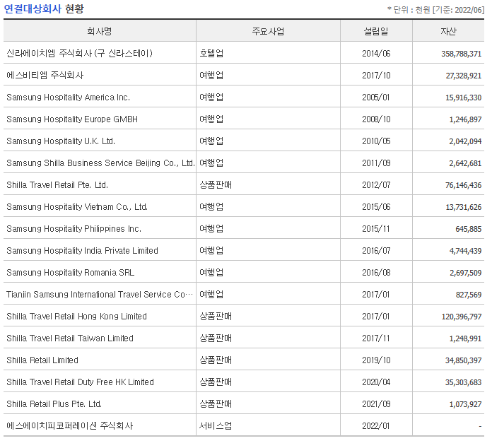Click Shilla Retail Limited row name
This screenshot has height=448, width=492.
[x=42, y=360]
